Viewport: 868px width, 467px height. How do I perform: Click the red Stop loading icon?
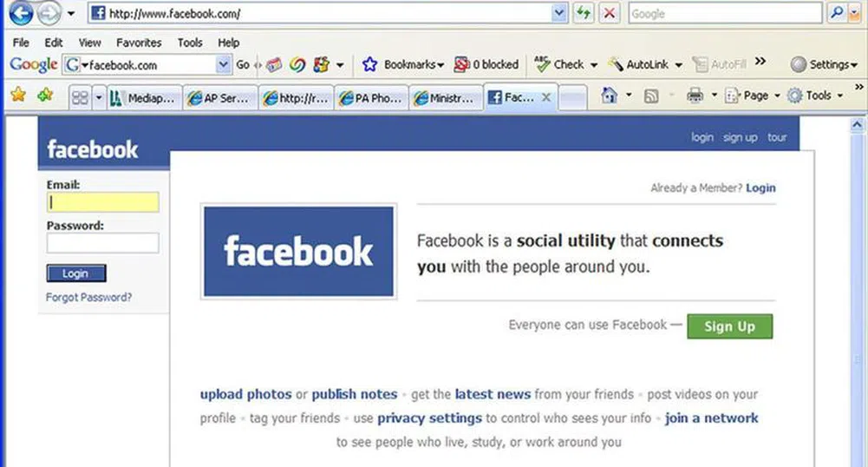pos(610,13)
